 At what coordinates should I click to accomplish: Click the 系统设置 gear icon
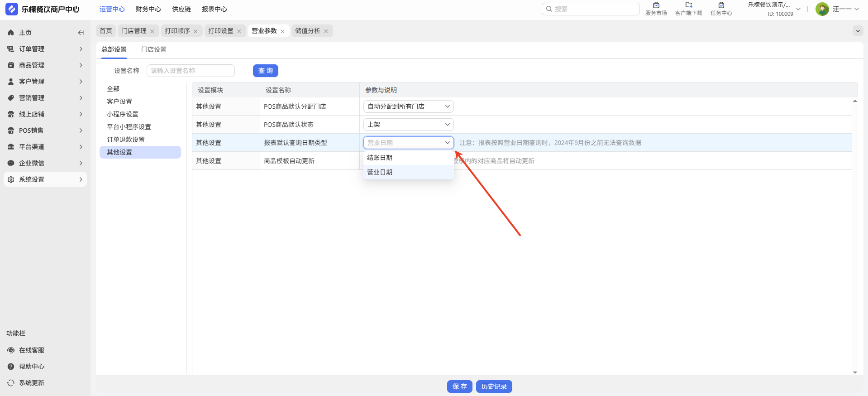point(11,179)
